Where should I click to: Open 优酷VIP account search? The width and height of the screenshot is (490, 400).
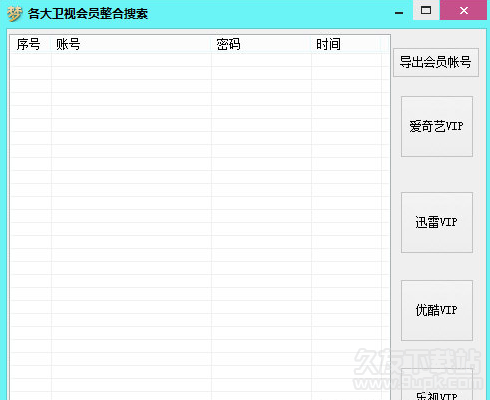(x=437, y=310)
